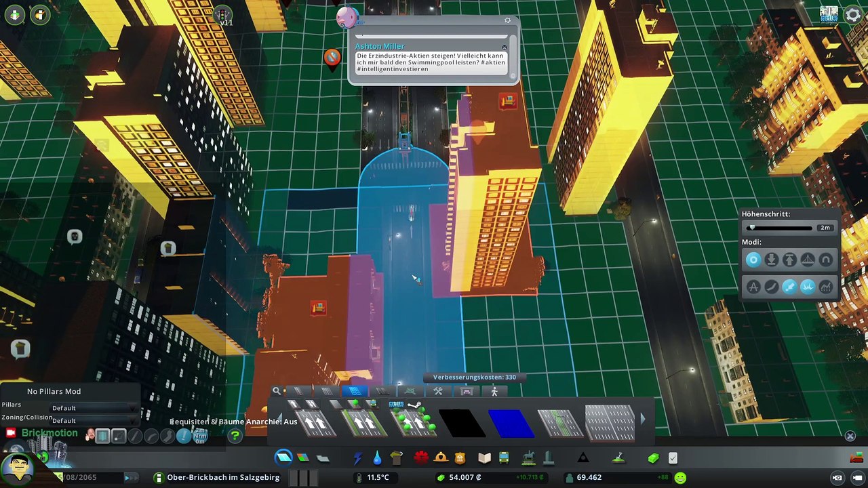Switch to the pedestrian paths tab
The height and width of the screenshot is (488, 868).
494,391
